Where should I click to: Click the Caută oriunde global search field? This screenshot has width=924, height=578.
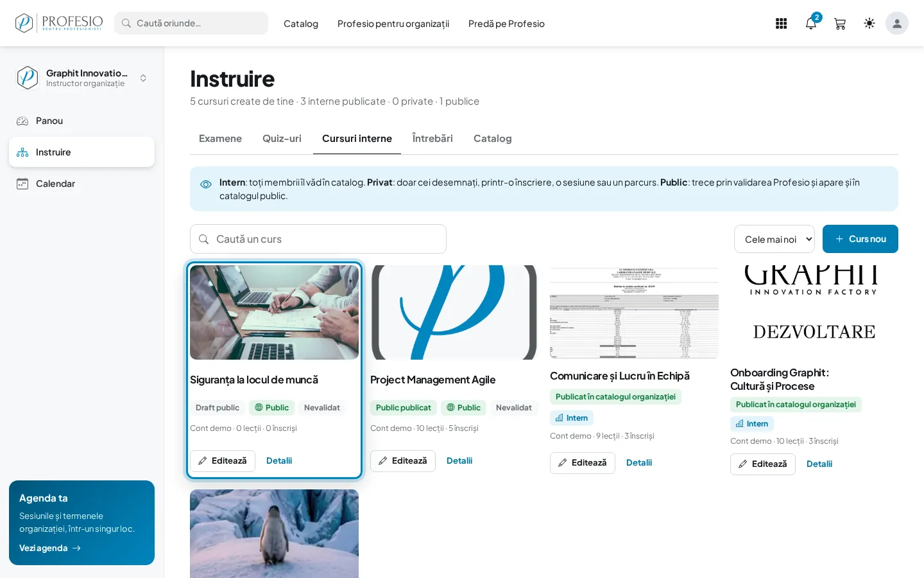(x=191, y=23)
